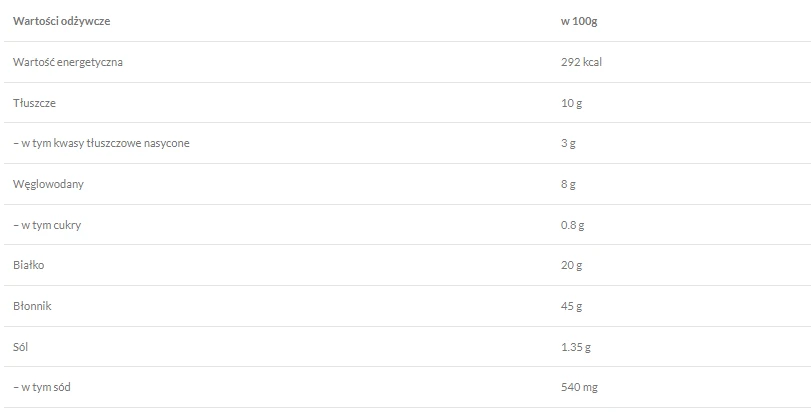811x412 pixels.
Task: Click the "Sól" row label
Action: (x=21, y=347)
